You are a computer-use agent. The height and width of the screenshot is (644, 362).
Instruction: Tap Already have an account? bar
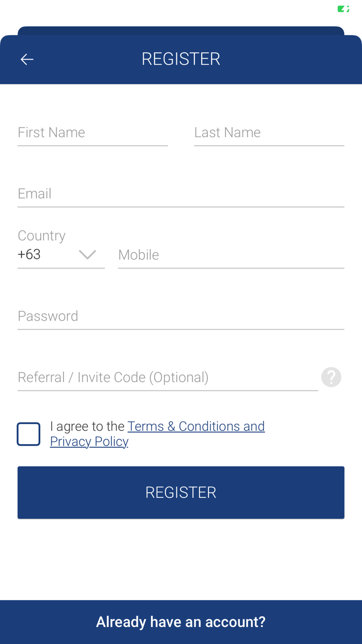[180, 622]
